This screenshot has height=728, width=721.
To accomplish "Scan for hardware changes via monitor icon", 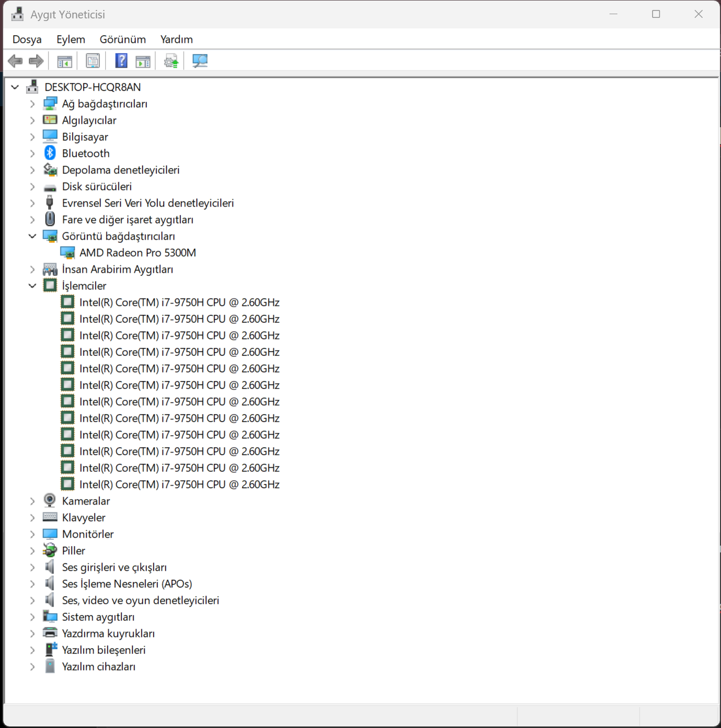I will [200, 61].
